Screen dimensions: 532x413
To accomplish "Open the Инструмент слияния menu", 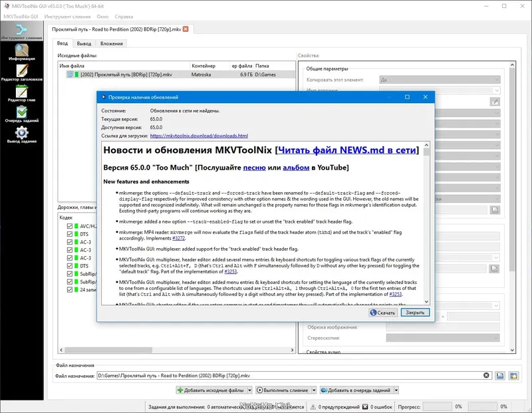I will [x=68, y=17].
